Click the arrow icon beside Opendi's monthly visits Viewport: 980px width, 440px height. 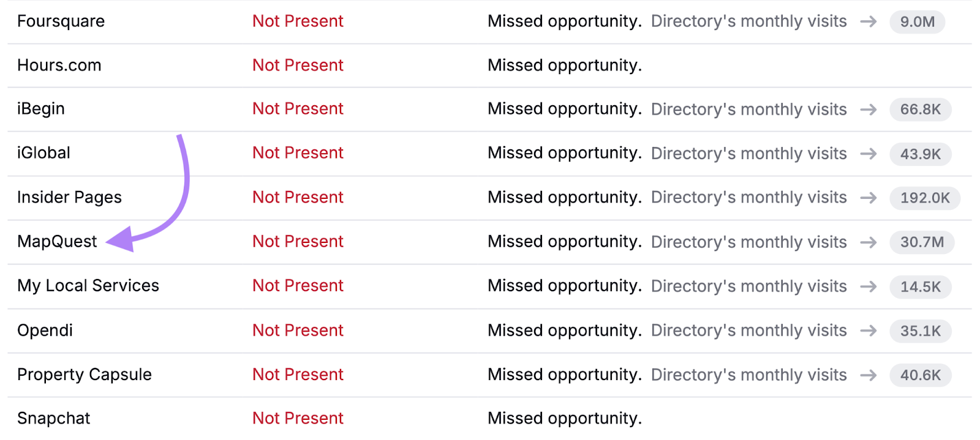coord(869,330)
